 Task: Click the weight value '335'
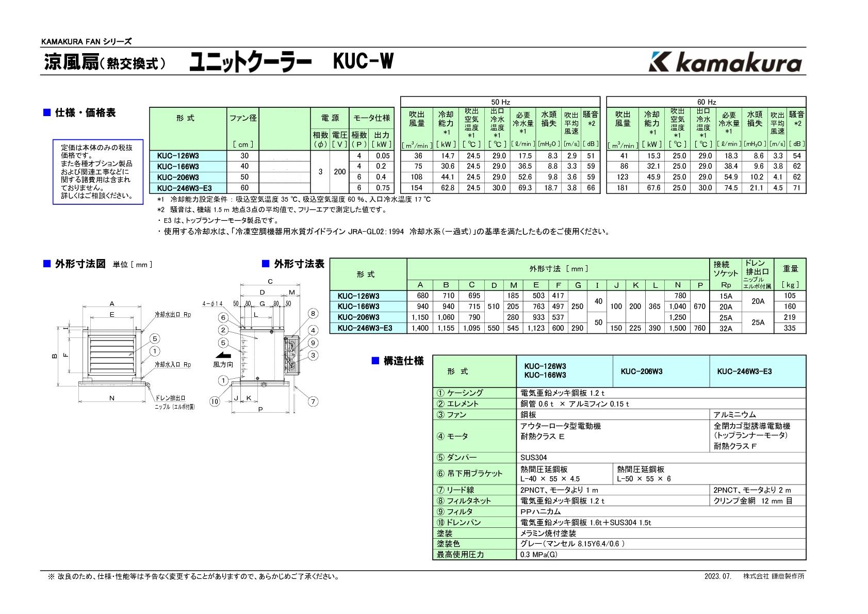point(790,328)
